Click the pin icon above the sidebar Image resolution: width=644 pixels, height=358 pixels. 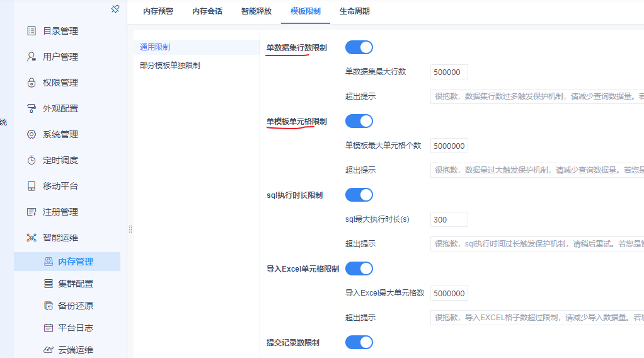[x=115, y=9]
